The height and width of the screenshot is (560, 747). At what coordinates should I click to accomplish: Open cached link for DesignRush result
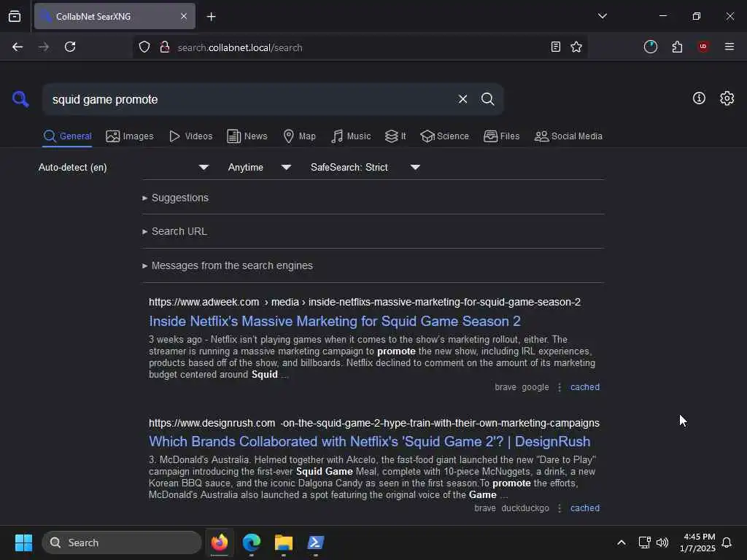(x=584, y=508)
